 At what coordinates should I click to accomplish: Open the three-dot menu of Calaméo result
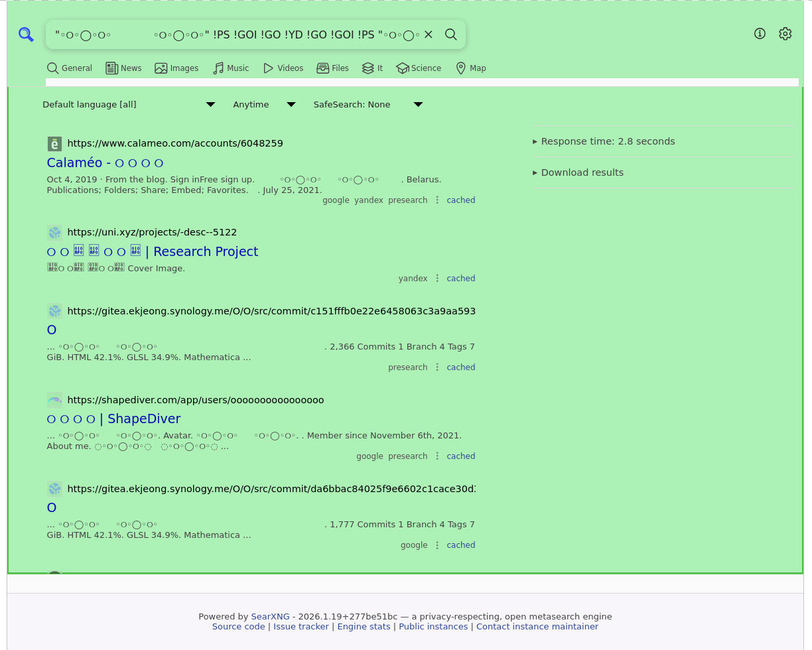pyautogui.click(x=437, y=200)
